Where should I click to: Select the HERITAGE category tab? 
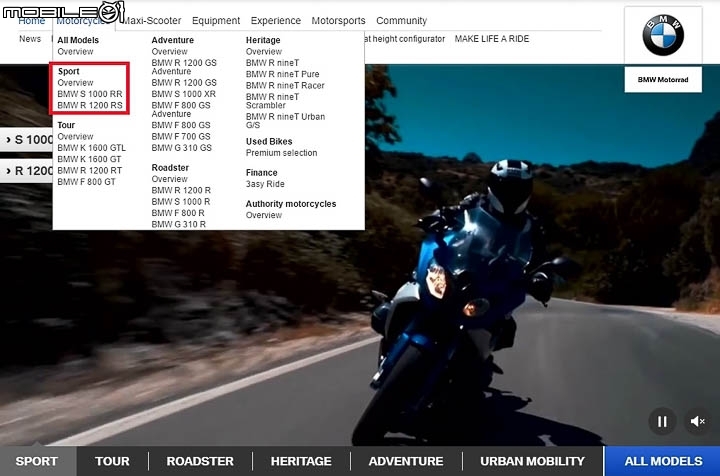pyautogui.click(x=301, y=461)
